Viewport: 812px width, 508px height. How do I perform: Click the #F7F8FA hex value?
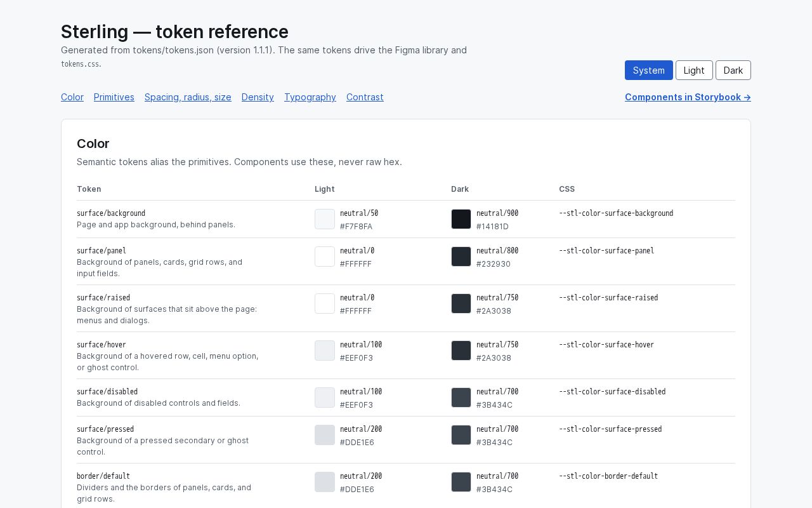(x=356, y=227)
